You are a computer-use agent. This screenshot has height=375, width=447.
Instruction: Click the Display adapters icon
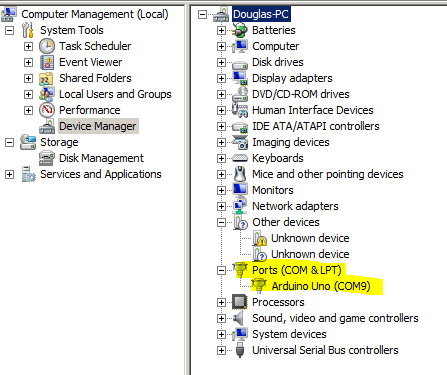(x=240, y=78)
